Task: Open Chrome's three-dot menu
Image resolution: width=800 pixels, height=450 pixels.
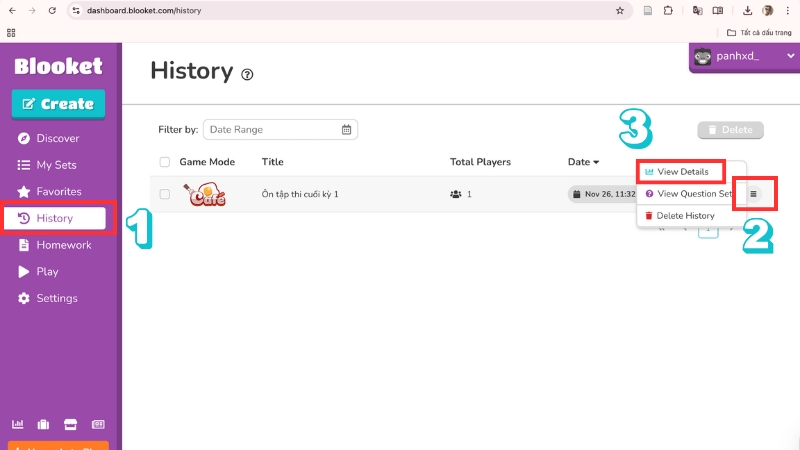Action: 788,11
